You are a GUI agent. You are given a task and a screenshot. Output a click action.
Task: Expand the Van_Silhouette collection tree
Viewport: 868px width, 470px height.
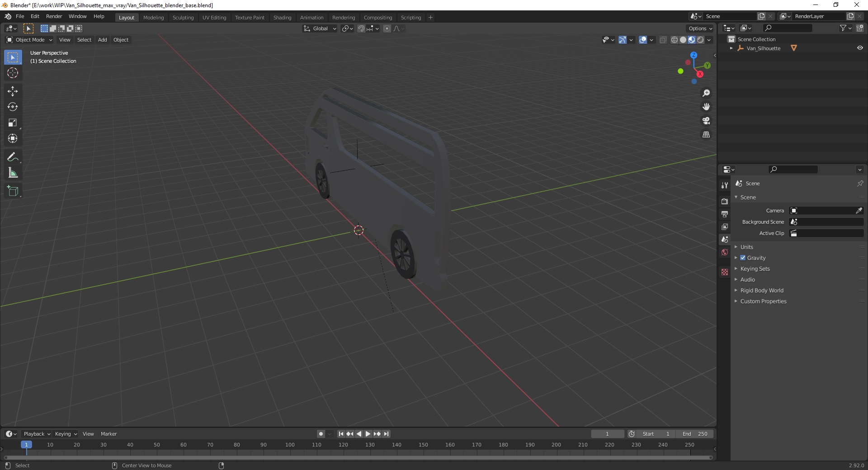[x=731, y=48]
